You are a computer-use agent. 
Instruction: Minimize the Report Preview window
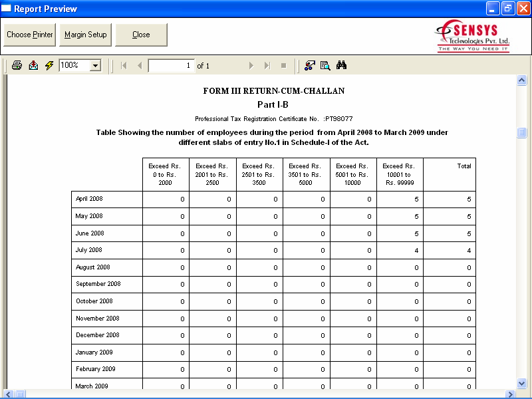492,8
